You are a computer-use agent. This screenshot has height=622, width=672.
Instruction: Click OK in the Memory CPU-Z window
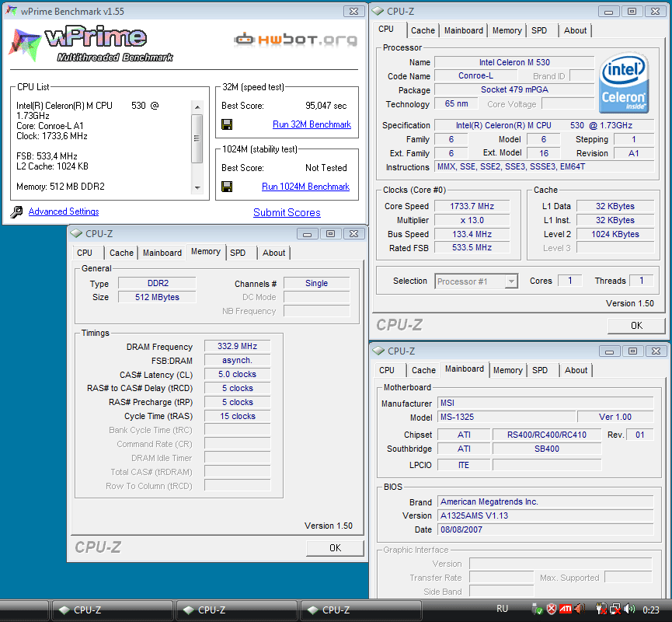click(335, 548)
